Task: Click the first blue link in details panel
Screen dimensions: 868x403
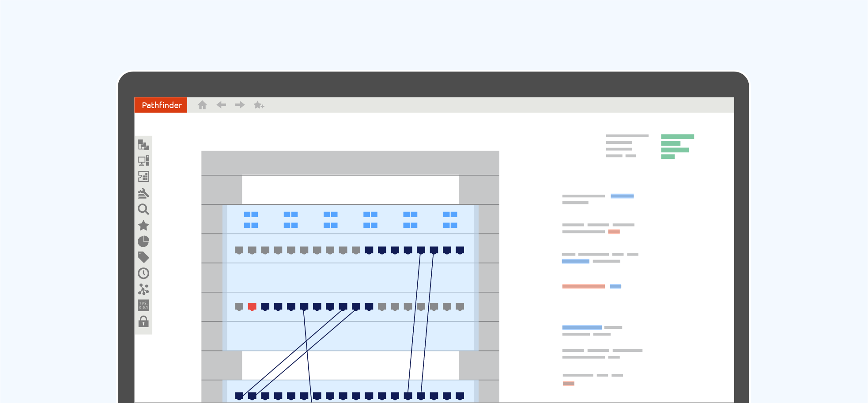Action: [x=622, y=196]
